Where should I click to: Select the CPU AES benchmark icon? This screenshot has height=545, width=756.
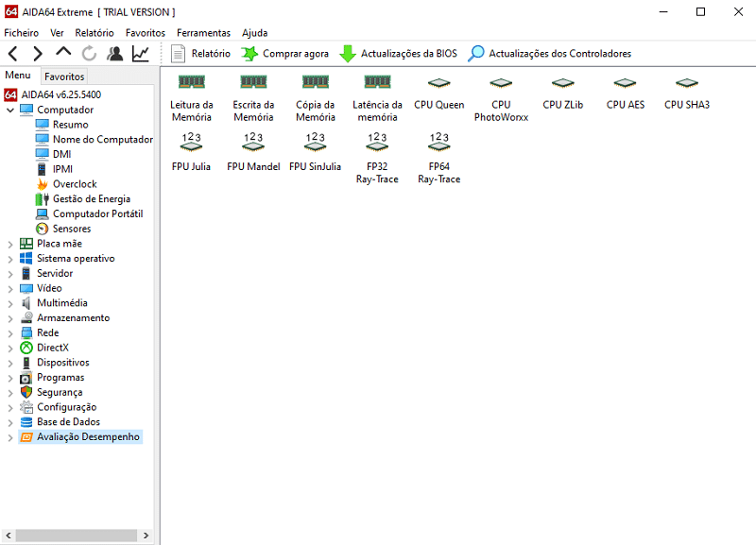click(625, 93)
